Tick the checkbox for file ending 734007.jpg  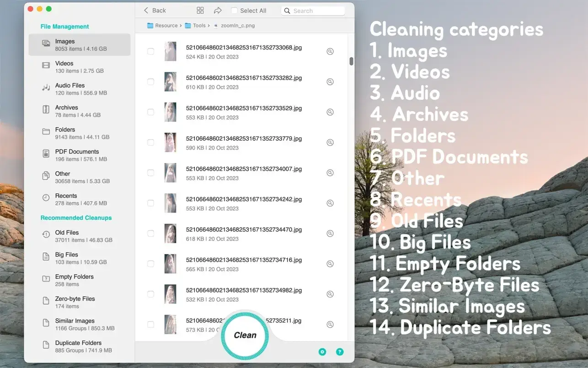click(150, 173)
